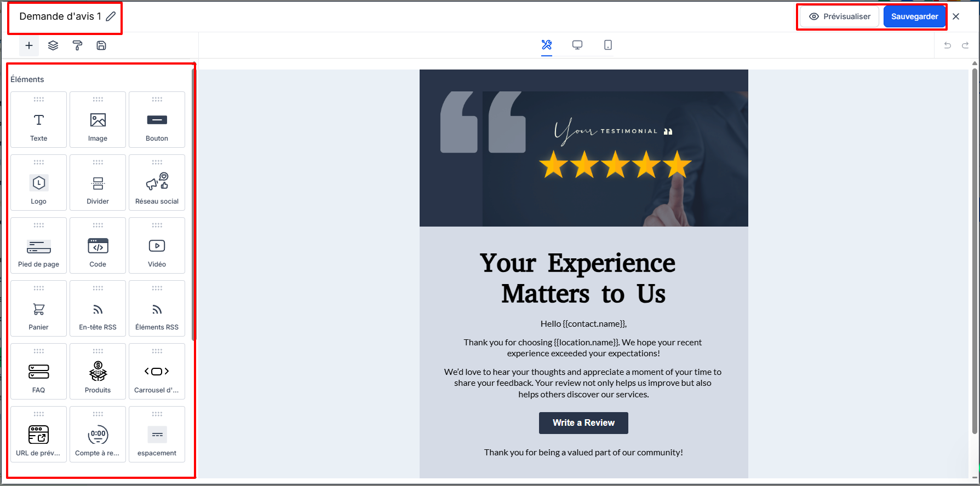Switch to mobile preview view

point(608,45)
